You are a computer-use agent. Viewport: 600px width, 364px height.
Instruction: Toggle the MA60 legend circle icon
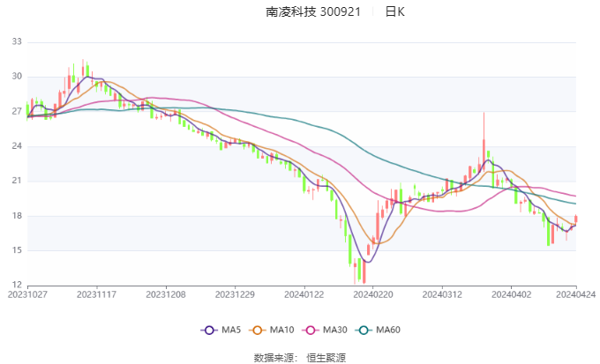tap(364, 330)
